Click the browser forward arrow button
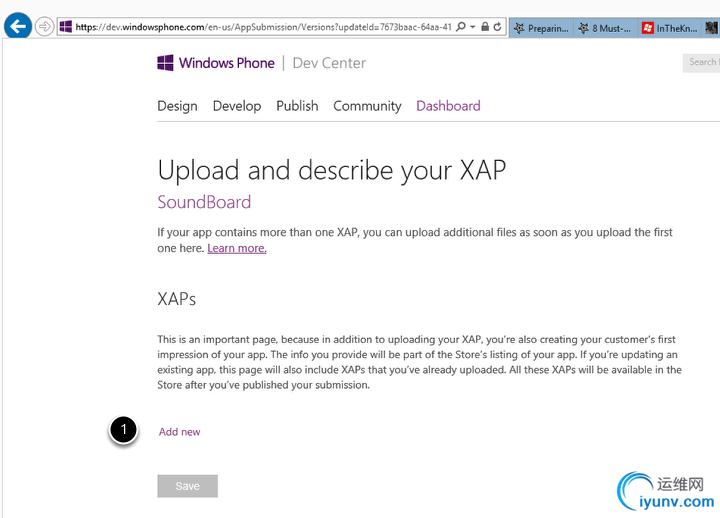Viewport: 720px width, 518px height. click(44, 27)
